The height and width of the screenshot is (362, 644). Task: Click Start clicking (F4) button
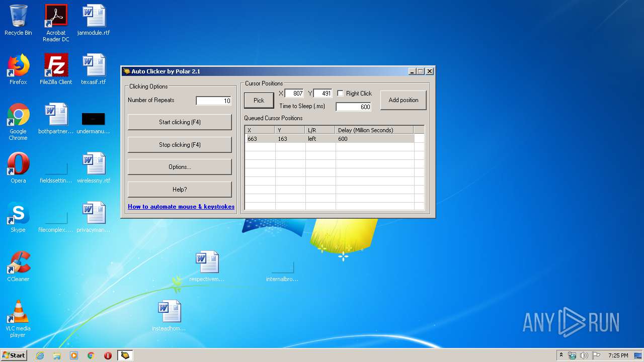(x=180, y=122)
